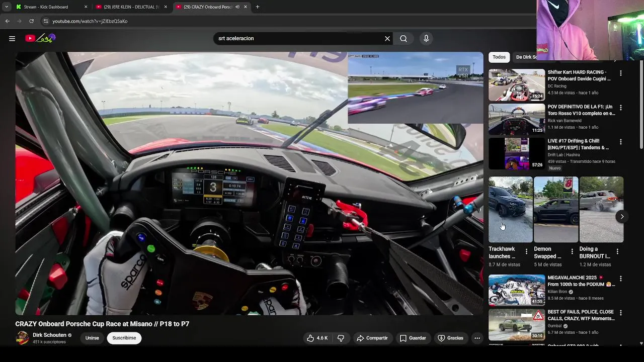Open options menu for MEGAVALANCHE 2025
The width and height of the screenshot is (644, 362).
[620, 279]
